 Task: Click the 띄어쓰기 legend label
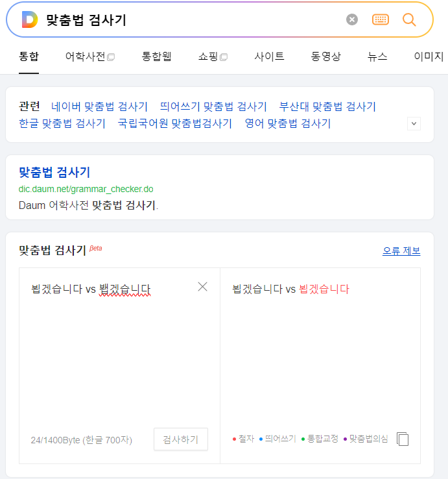(281, 439)
